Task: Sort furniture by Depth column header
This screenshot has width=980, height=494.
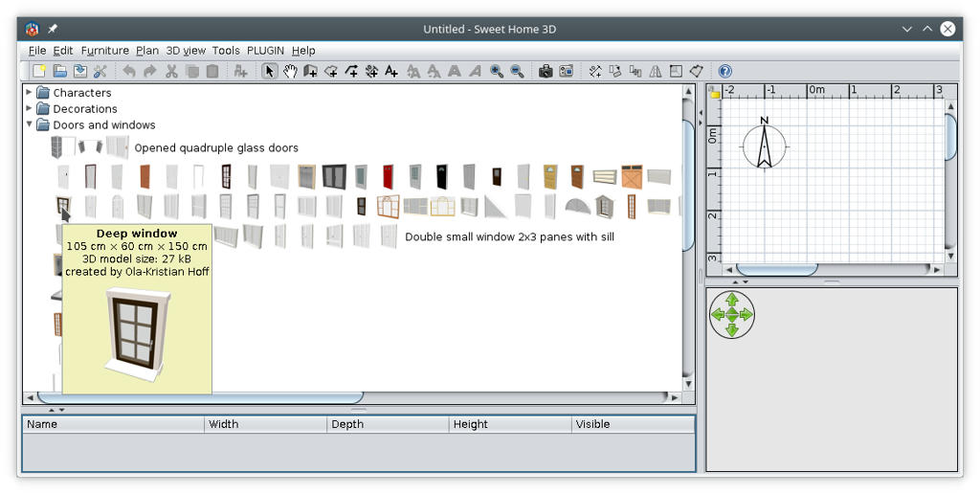Action: click(388, 424)
